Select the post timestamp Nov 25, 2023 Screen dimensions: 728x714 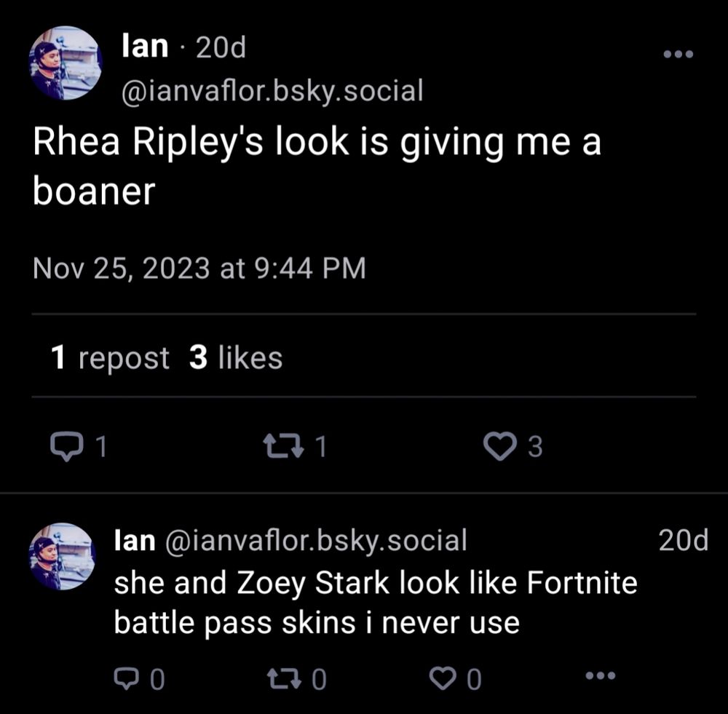pyautogui.click(x=199, y=267)
